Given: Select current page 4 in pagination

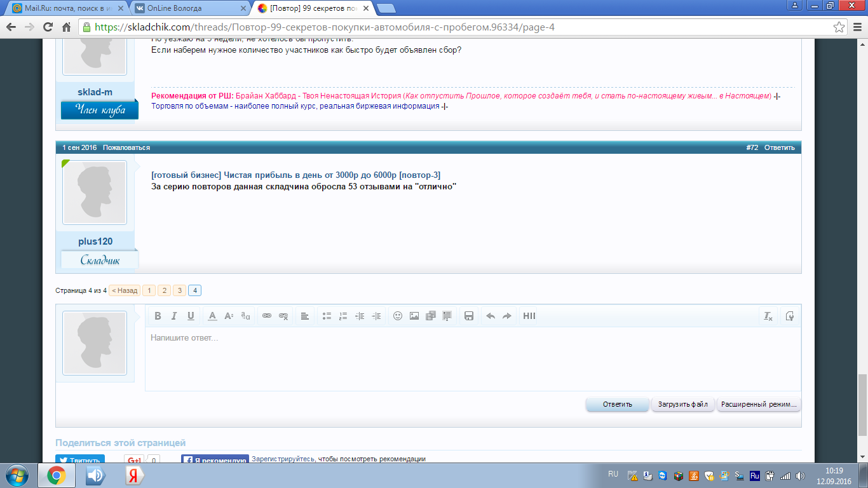Looking at the screenshot, I should point(195,290).
